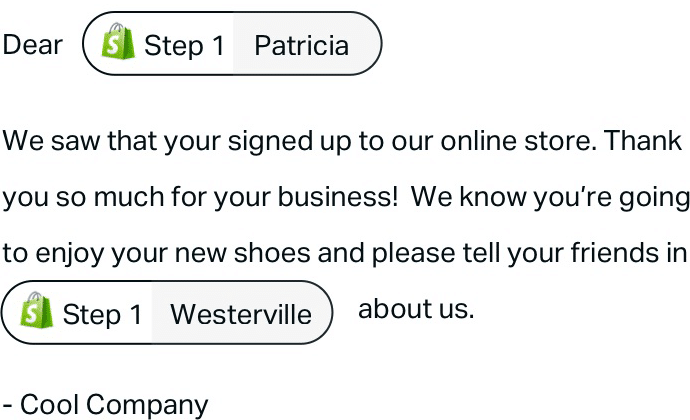The height and width of the screenshot is (420, 690).
Task: Click the word enjoy in the third line
Action: [70, 255]
